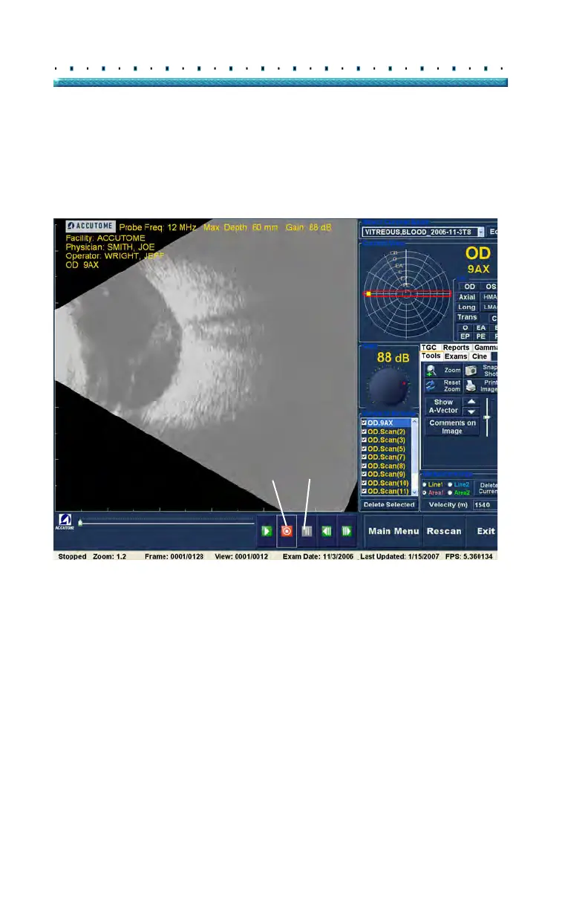Start cine playback with green play button

[x=267, y=531]
